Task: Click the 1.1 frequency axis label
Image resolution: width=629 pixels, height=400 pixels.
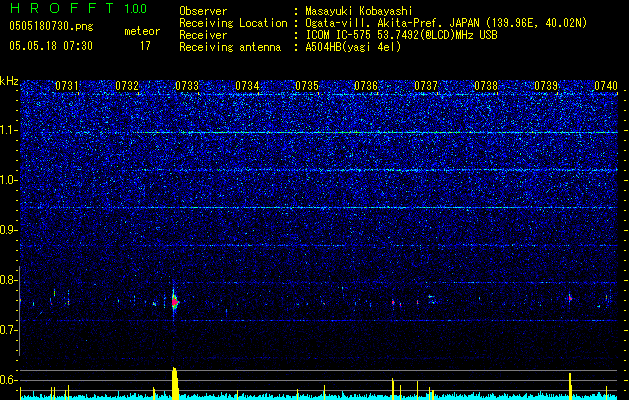Action: pyautogui.click(x=8, y=130)
